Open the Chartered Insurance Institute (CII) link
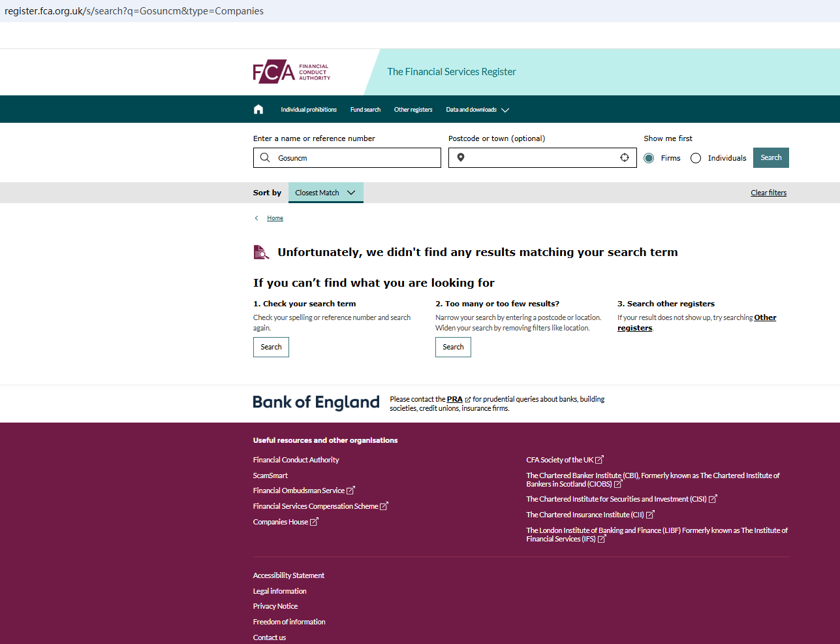 tap(585, 515)
